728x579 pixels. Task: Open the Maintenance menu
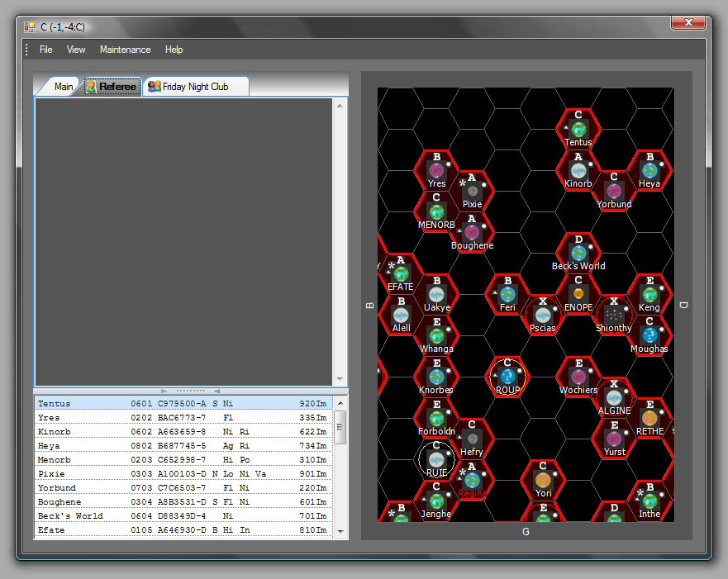tap(125, 50)
